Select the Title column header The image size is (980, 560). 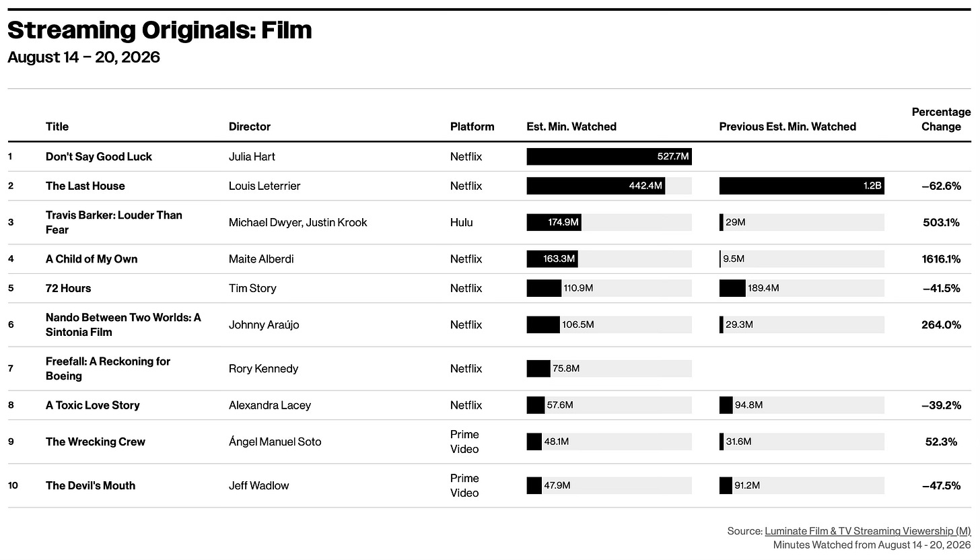pos(57,127)
